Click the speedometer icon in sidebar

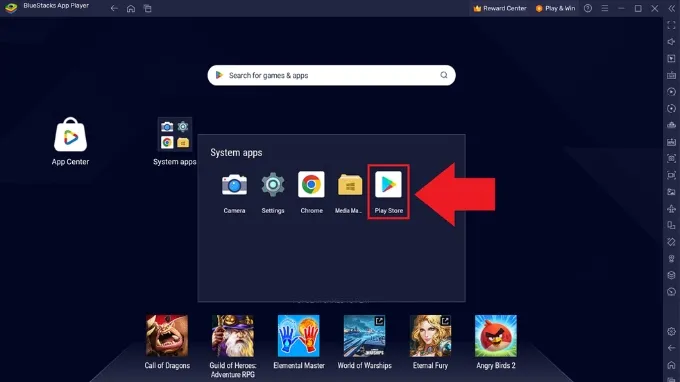[671, 292]
